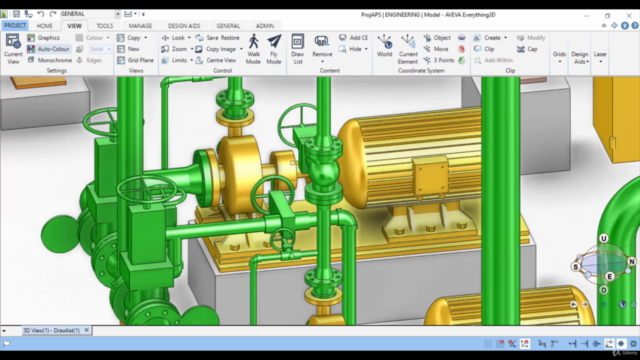This screenshot has height=360, width=640.
Task: Switch to the MANAGE tab
Action: tap(140, 26)
